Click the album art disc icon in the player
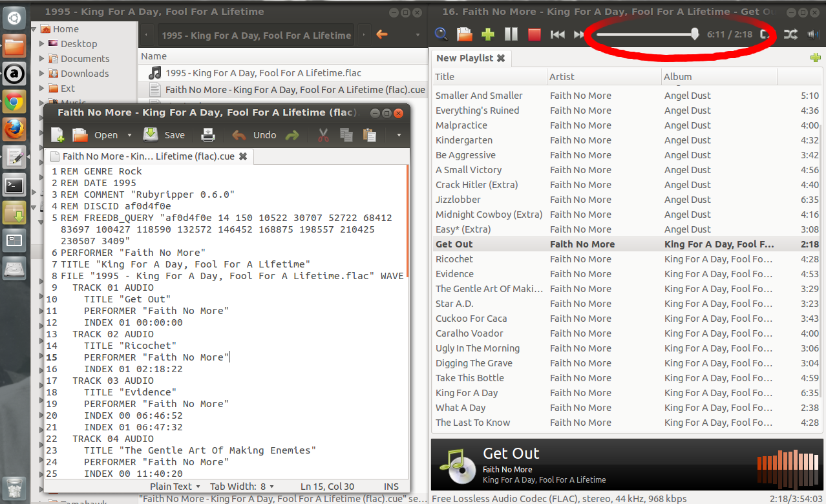The image size is (826, 504). (457, 467)
